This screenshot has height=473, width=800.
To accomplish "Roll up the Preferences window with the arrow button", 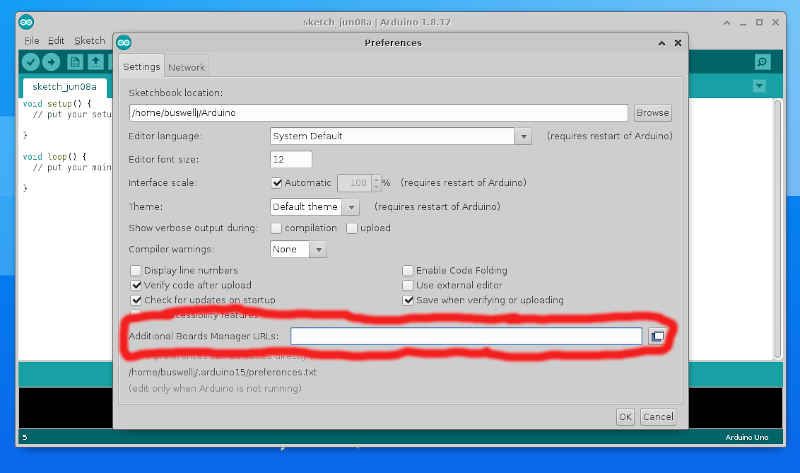I will point(662,43).
